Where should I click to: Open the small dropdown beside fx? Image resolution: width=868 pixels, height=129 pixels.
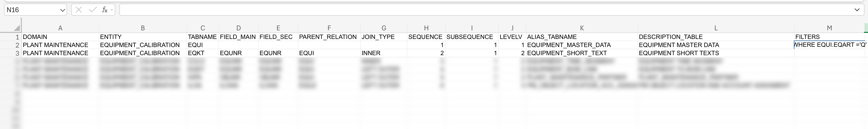click(112, 10)
